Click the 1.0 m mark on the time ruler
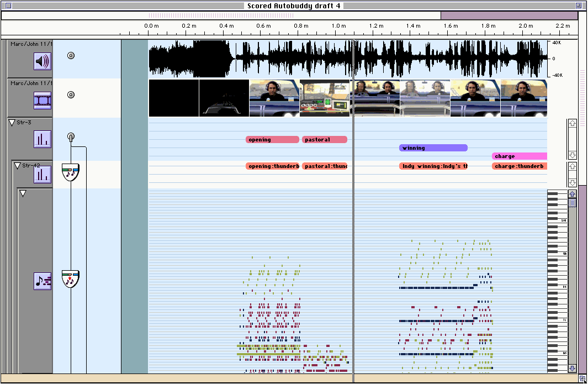This screenshot has width=588, height=384. point(338,26)
